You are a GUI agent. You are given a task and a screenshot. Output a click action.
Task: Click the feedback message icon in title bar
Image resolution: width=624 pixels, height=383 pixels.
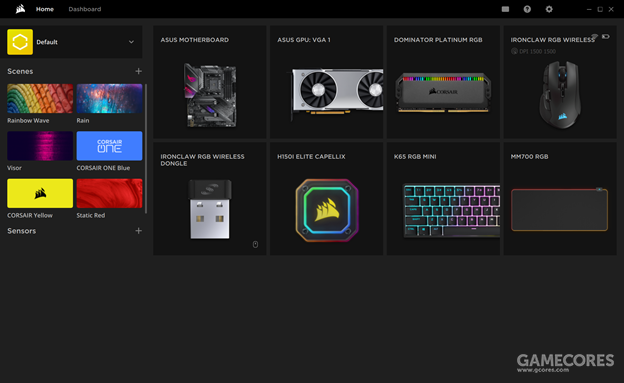pos(505,9)
